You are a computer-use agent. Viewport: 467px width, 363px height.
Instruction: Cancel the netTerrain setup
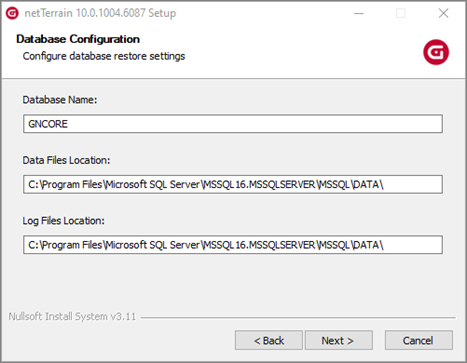(x=419, y=340)
